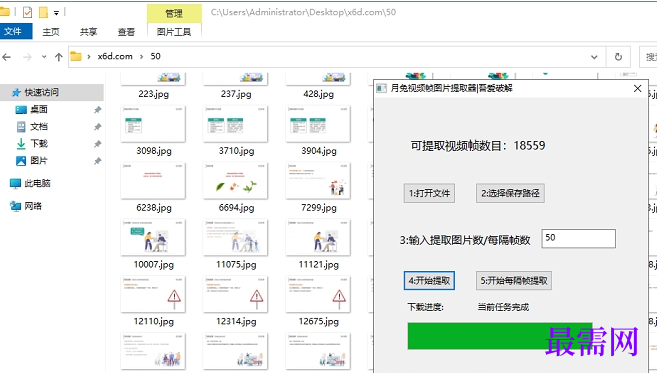
Task: Click the 428.jpg file name
Action: pyautogui.click(x=318, y=94)
